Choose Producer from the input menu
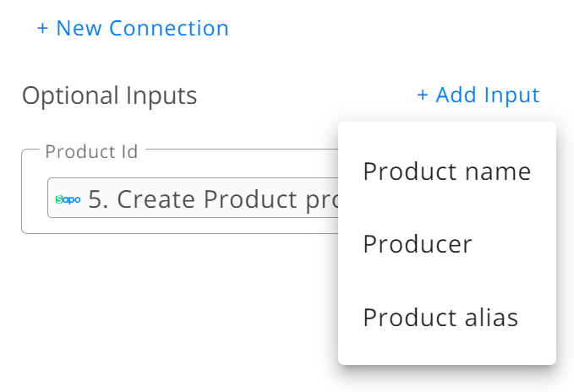 click(x=447, y=244)
